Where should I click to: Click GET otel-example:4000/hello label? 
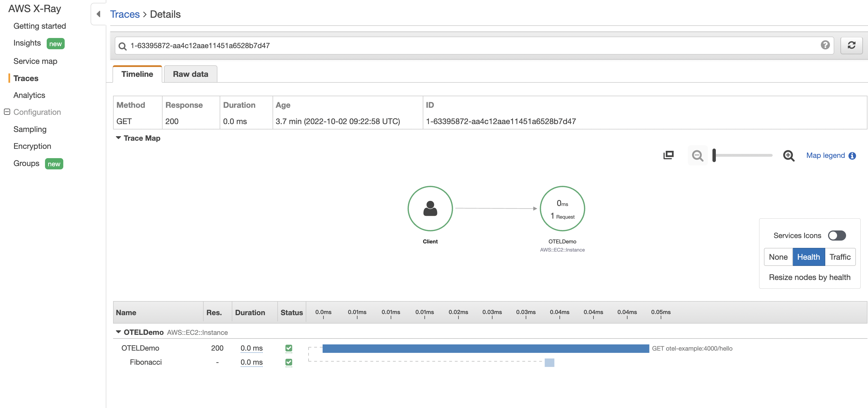coord(692,348)
